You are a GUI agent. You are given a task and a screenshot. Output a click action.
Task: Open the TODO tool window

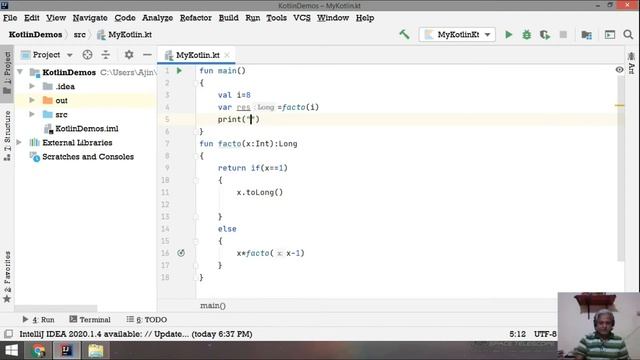[147, 320]
